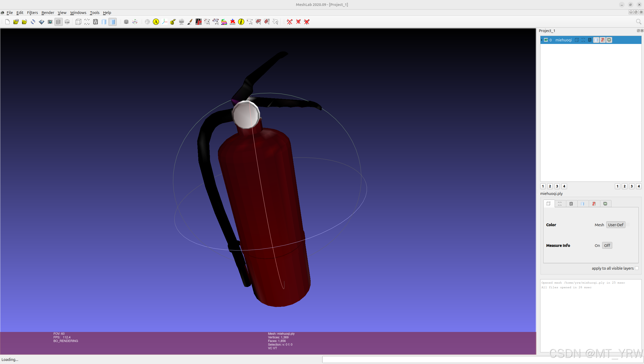This screenshot has width=644, height=364.
Task: Click the search magnifier icon
Action: coord(639,22)
